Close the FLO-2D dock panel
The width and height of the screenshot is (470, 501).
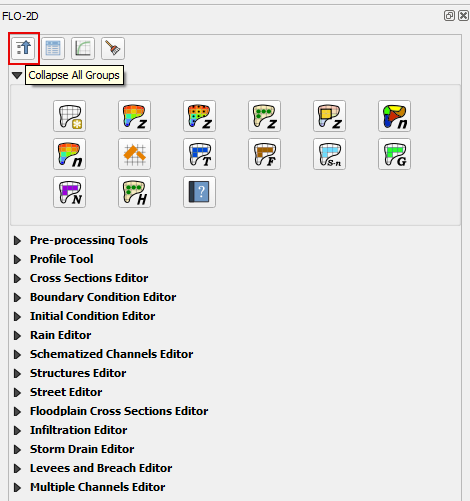pos(463,16)
